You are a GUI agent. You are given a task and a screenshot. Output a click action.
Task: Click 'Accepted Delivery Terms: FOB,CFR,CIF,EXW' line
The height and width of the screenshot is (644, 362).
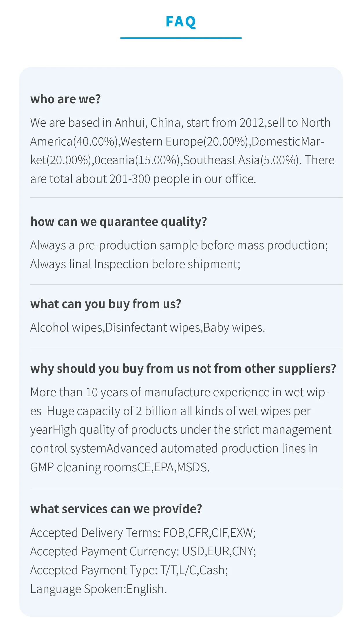coord(143,533)
